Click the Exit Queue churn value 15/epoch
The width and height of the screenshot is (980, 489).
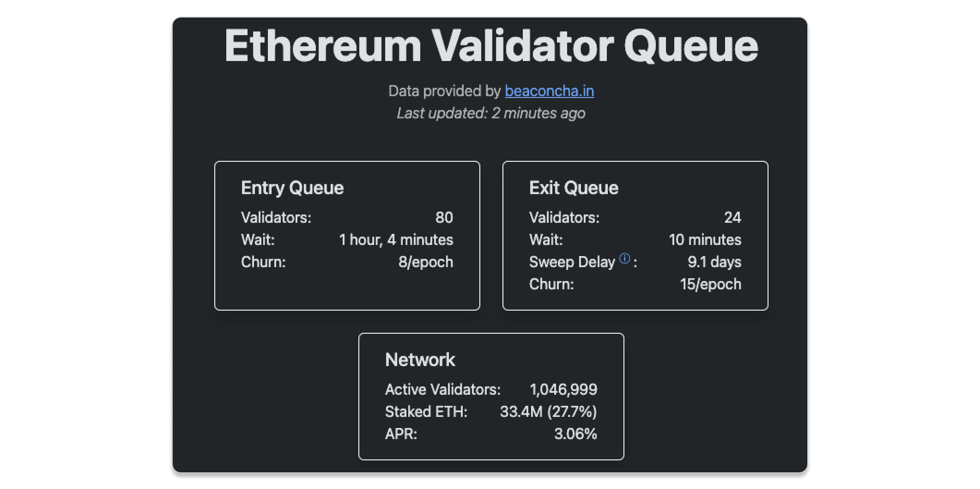tap(710, 284)
